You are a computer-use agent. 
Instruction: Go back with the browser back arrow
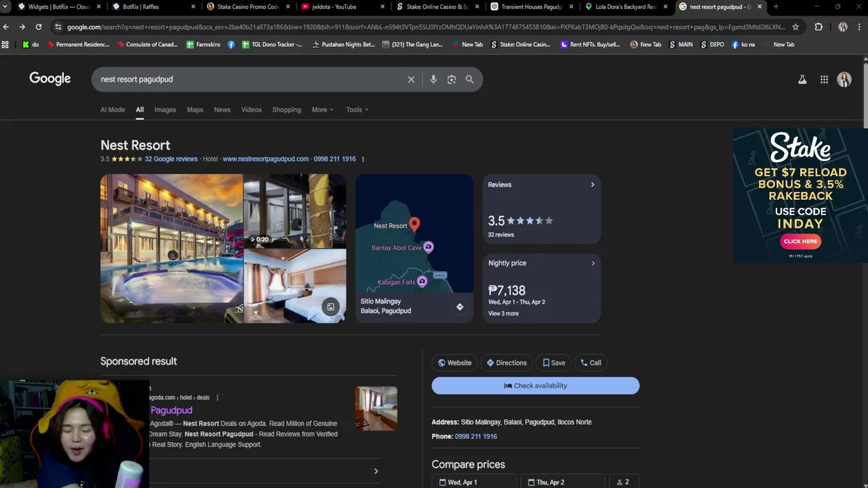click(x=6, y=27)
